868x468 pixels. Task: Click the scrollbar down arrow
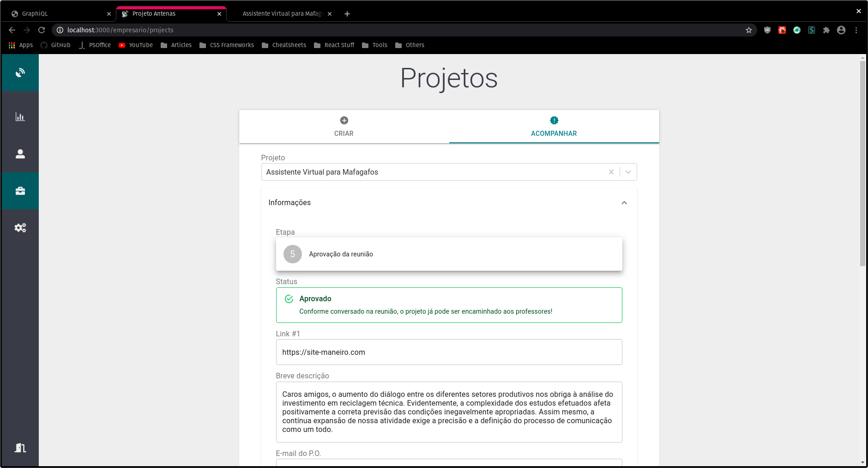tap(862, 462)
